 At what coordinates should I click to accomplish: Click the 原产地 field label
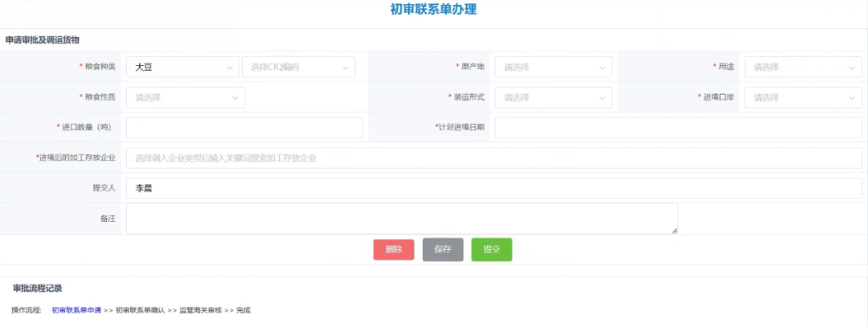[x=473, y=67]
